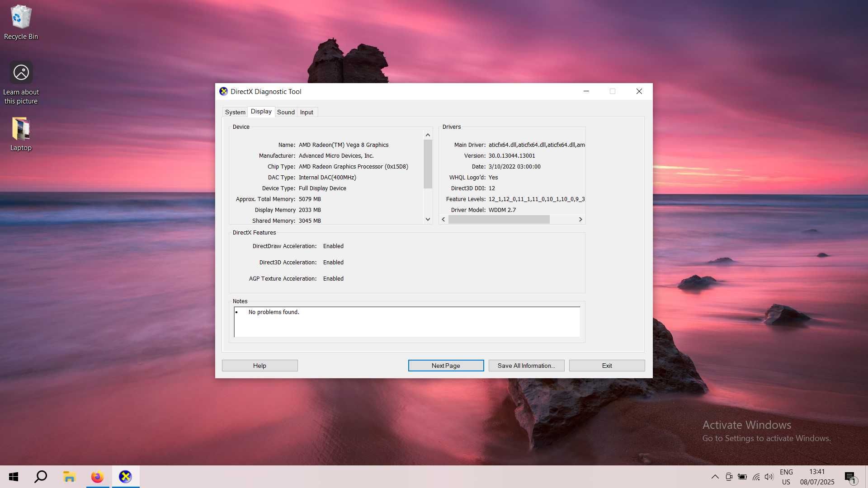Go to Next Page
868x488 pixels.
(x=446, y=366)
